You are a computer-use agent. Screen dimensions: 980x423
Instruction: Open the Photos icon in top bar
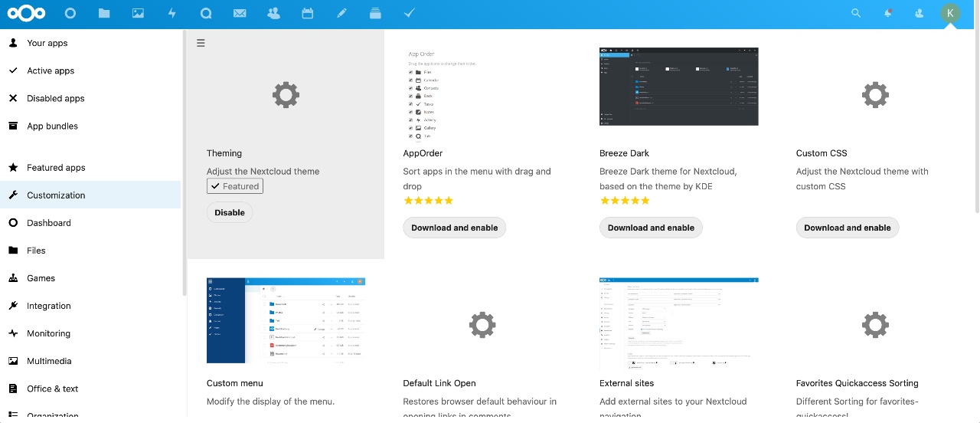click(x=138, y=13)
